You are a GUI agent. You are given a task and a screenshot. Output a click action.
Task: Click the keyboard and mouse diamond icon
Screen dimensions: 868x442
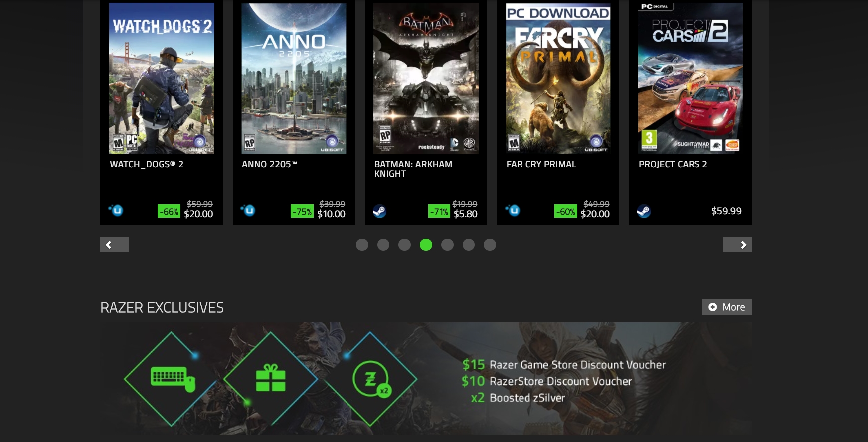[172, 379]
